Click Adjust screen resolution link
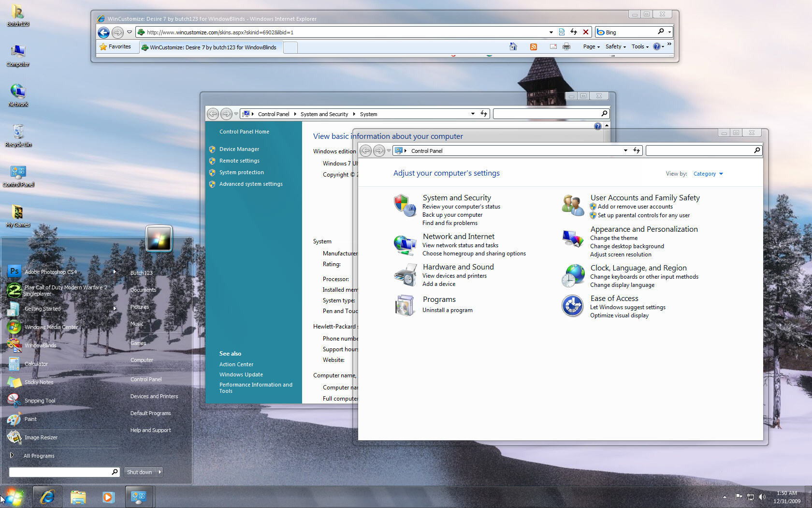812x508 pixels. pyautogui.click(x=620, y=254)
